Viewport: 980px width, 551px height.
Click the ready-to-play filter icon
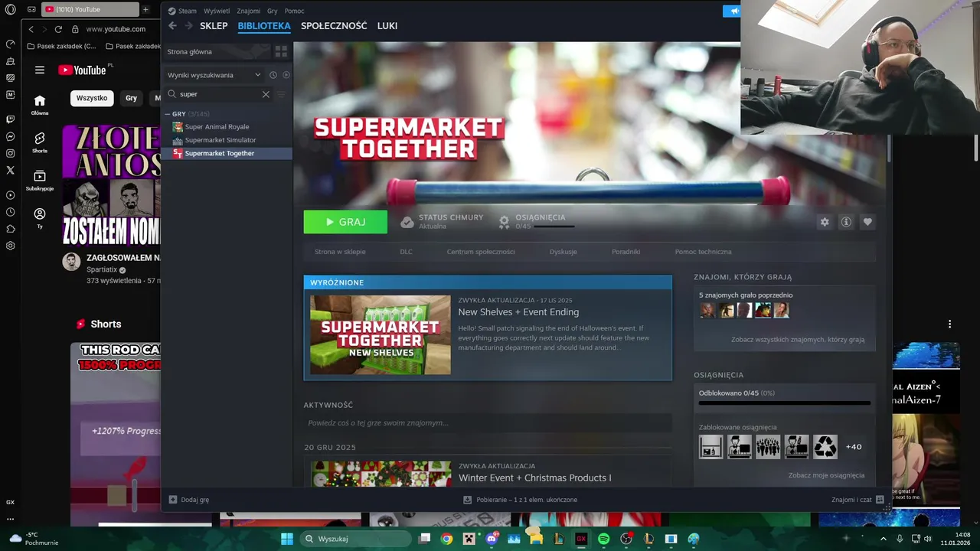point(286,75)
